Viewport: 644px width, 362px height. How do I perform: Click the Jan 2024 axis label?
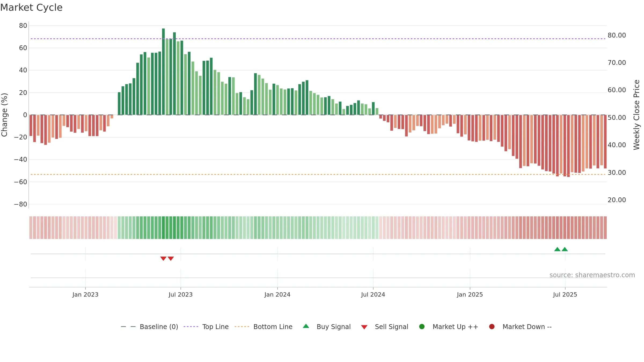pos(277,294)
